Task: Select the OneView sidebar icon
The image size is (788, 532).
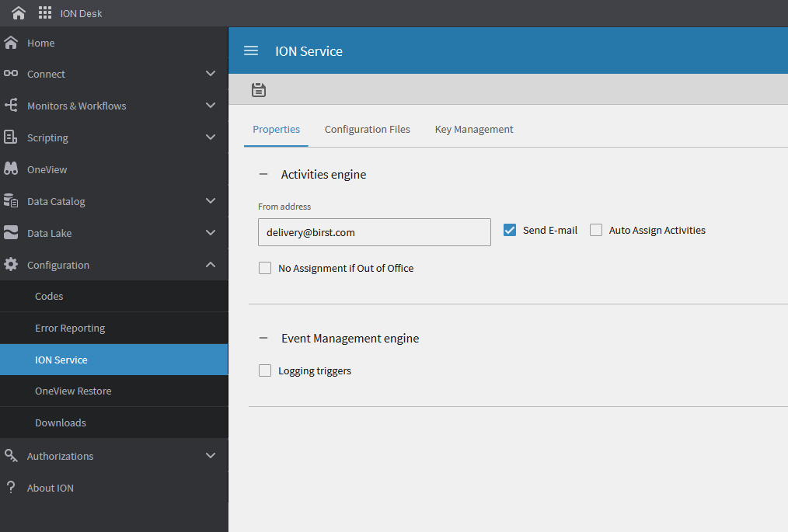Action: click(12, 169)
